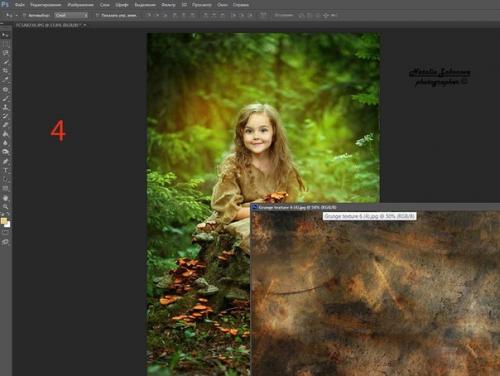The height and width of the screenshot is (376, 500).
Task: Open the Окно menu
Action: coord(222,5)
